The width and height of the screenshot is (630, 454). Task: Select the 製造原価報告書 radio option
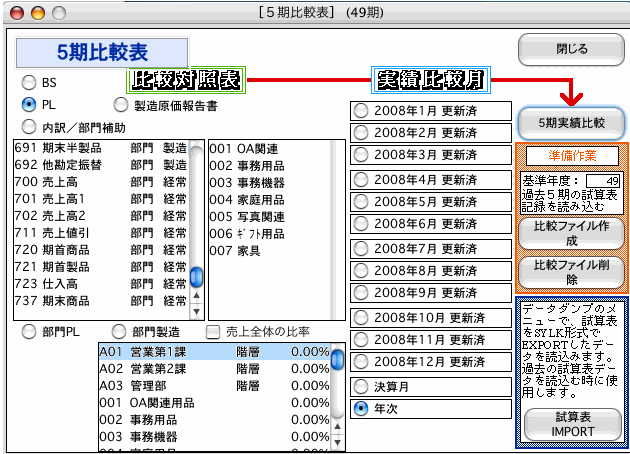[x=121, y=104]
